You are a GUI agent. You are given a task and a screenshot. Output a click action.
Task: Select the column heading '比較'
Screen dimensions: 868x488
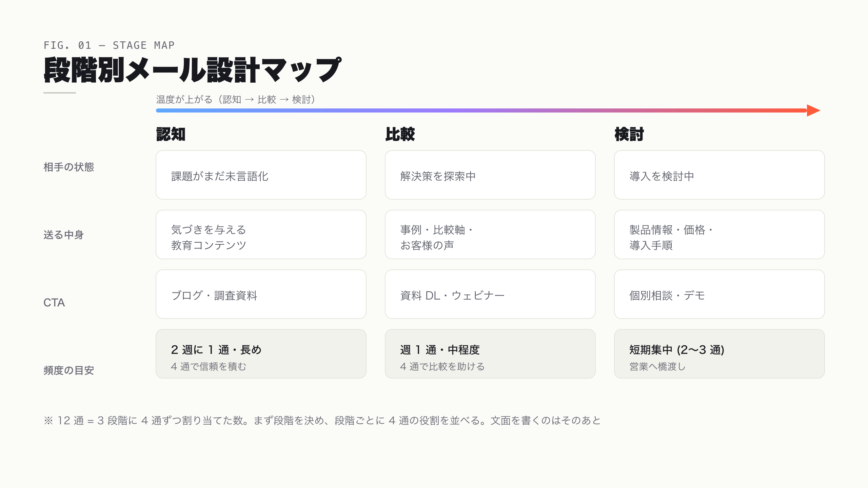click(x=400, y=134)
